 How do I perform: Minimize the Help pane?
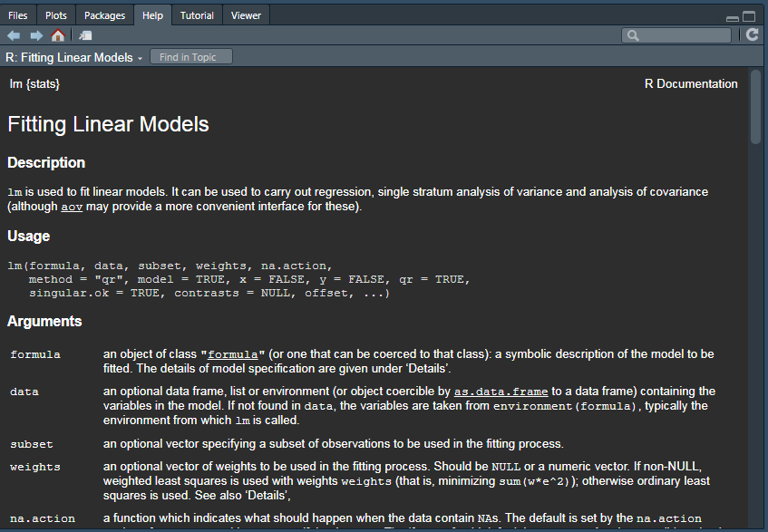(x=733, y=17)
